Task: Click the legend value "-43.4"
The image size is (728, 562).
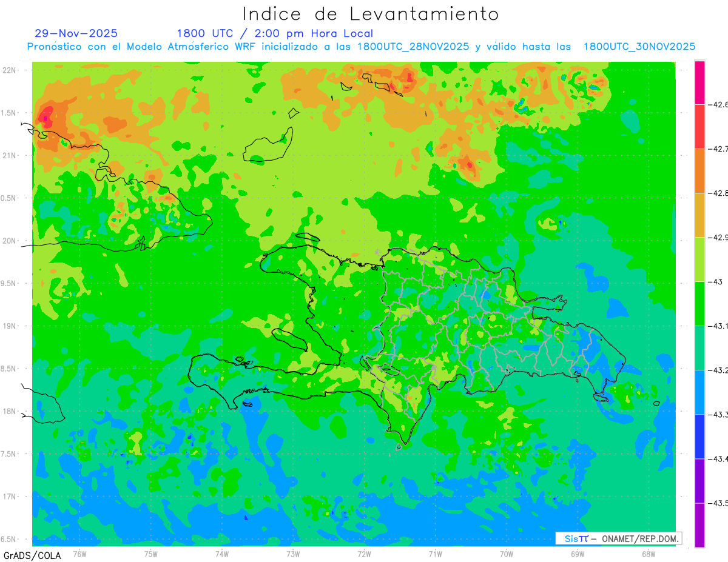Action: point(719,458)
